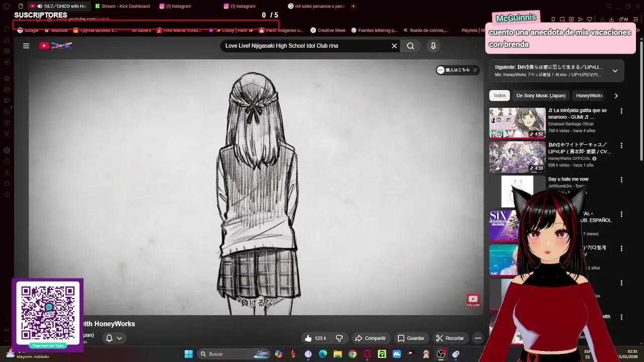Open Google Chrome from taskbar
Screen dimensions: 644x362
pos(353,354)
